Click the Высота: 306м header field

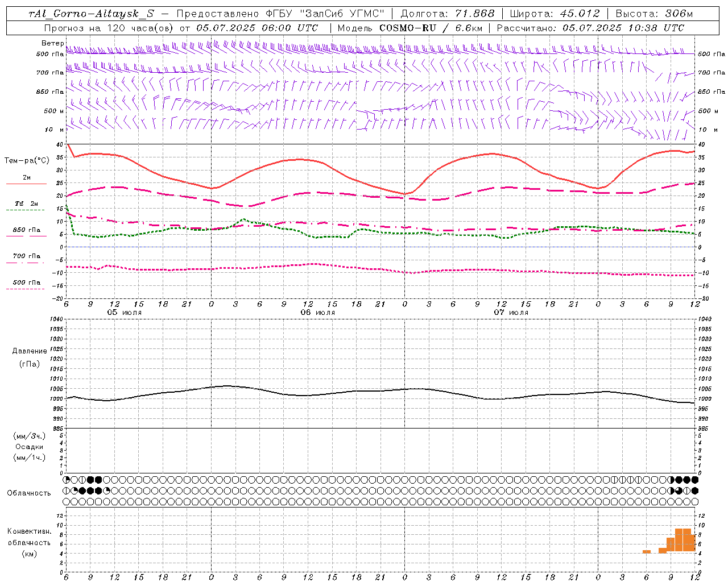click(654, 14)
